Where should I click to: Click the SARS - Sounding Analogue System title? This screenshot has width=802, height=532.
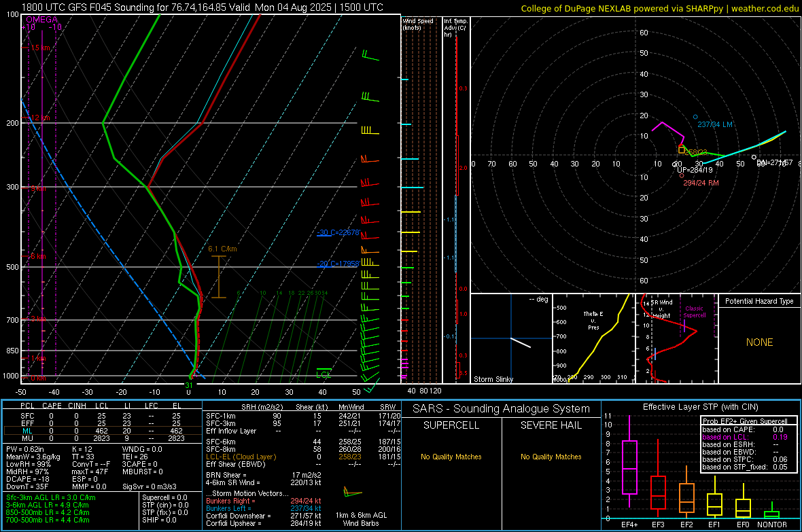(502, 409)
